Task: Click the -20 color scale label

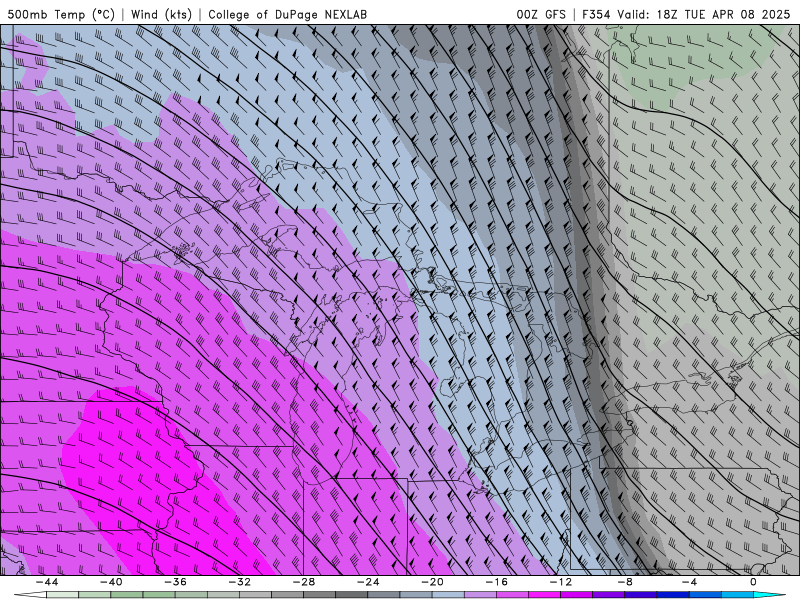Action: pyautogui.click(x=432, y=582)
